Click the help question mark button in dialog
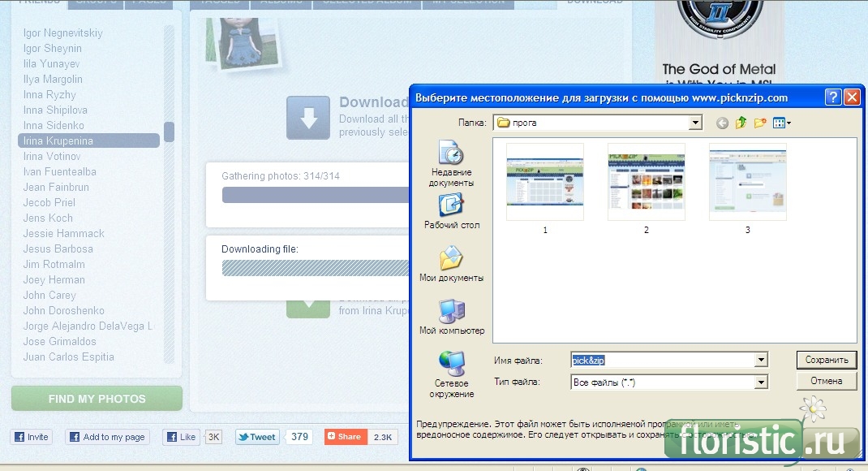 coord(833,97)
